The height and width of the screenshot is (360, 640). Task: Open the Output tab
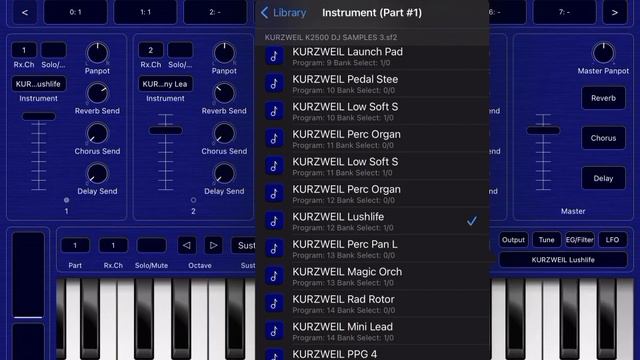(513, 240)
